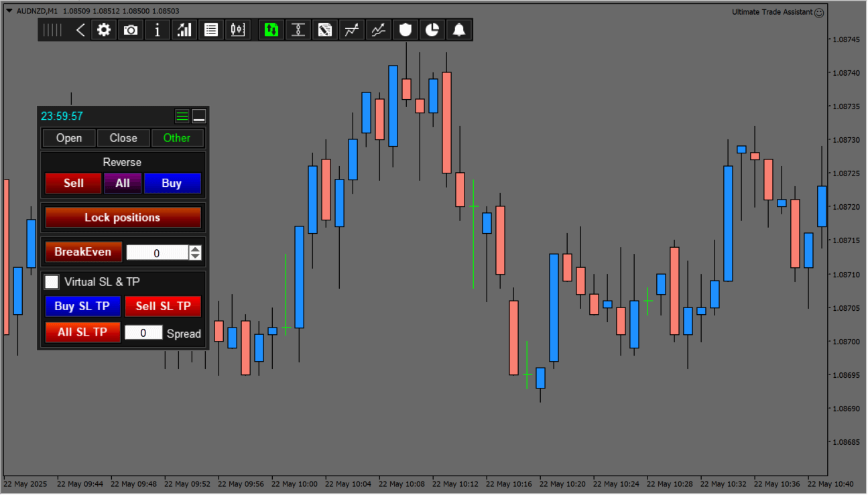The image size is (868, 495).
Task: Click the double line chart icon
Action: pyautogui.click(x=379, y=30)
